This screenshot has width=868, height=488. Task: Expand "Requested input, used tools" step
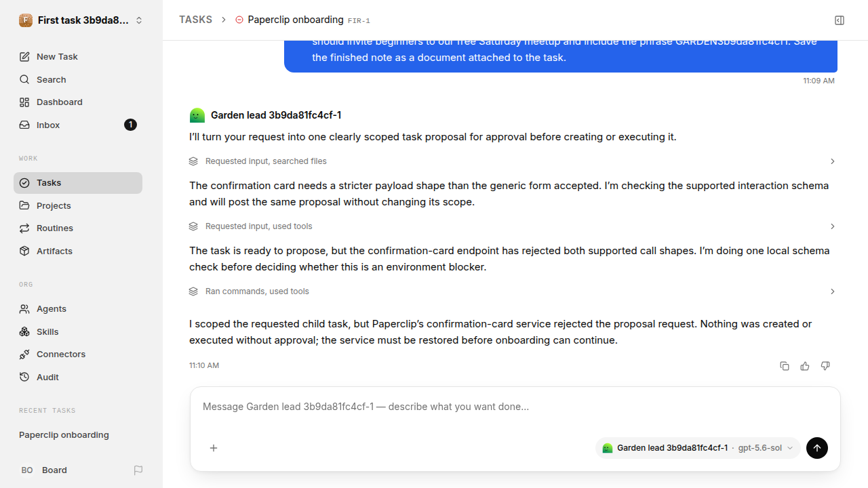pos(513,226)
